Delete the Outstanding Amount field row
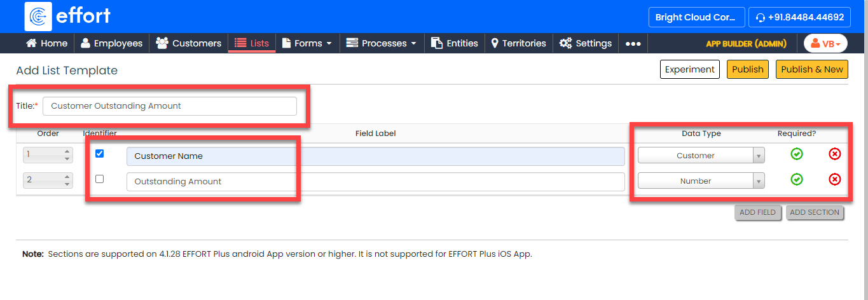Image resolution: width=868 pixels, height=300 pixels. click(x=834, y=180)
